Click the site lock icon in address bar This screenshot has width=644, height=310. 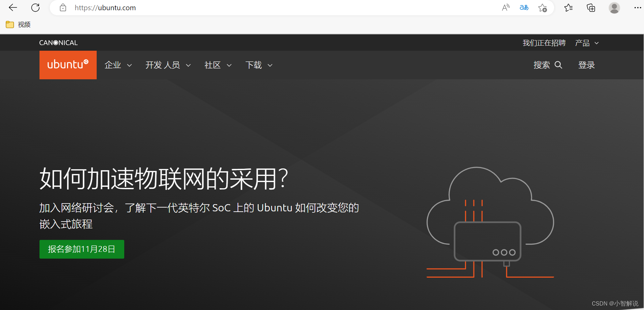63,7
